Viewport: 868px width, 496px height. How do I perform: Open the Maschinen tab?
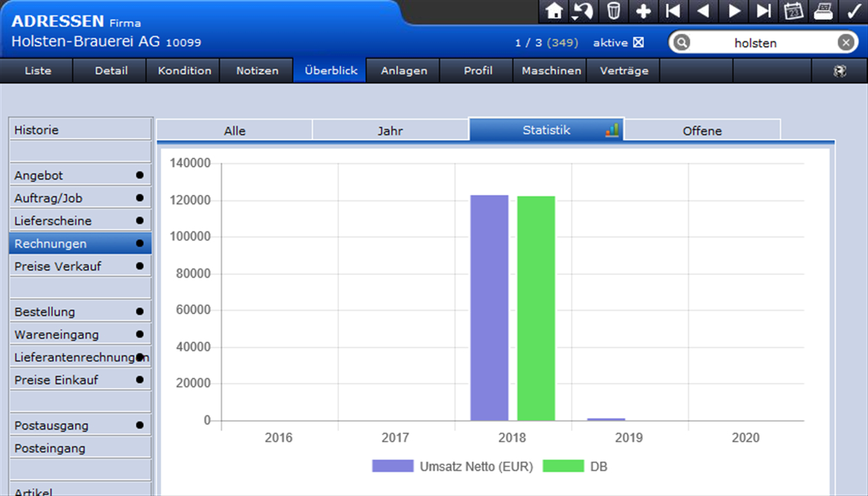point(551,70)
